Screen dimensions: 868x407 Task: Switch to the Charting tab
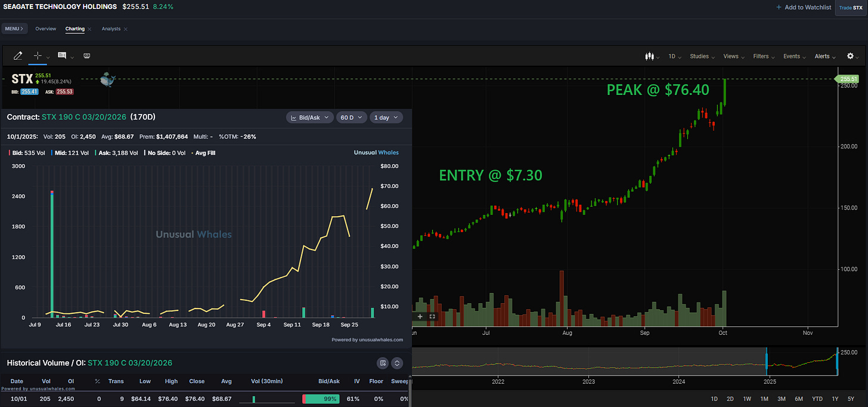(x=75, y=29)
